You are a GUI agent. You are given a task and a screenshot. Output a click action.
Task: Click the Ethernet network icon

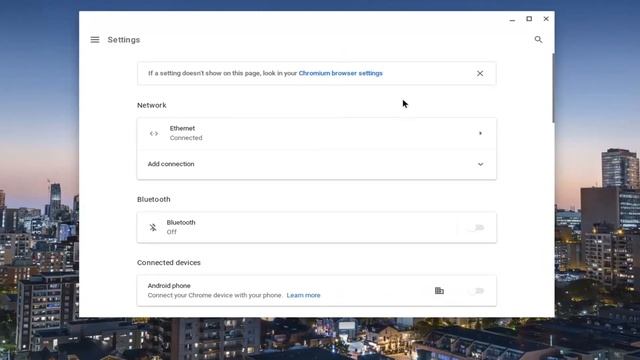coord(154,133)
